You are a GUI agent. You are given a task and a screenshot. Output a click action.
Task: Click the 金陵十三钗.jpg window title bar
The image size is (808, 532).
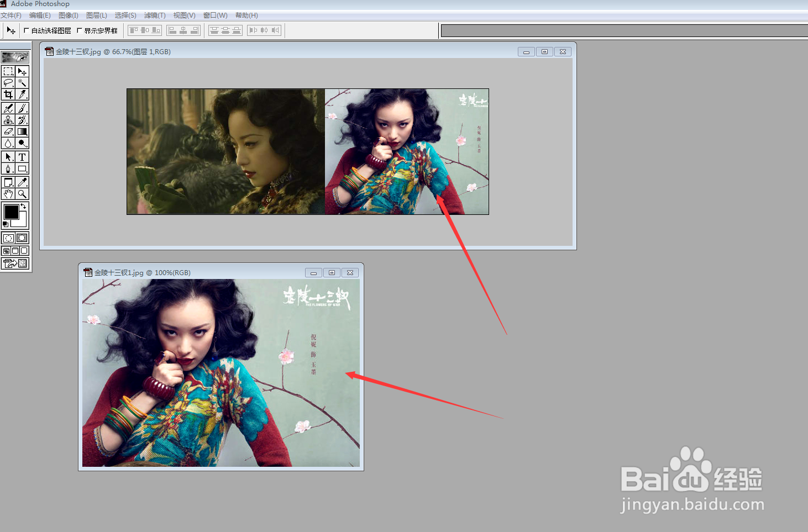coord(308,51)
